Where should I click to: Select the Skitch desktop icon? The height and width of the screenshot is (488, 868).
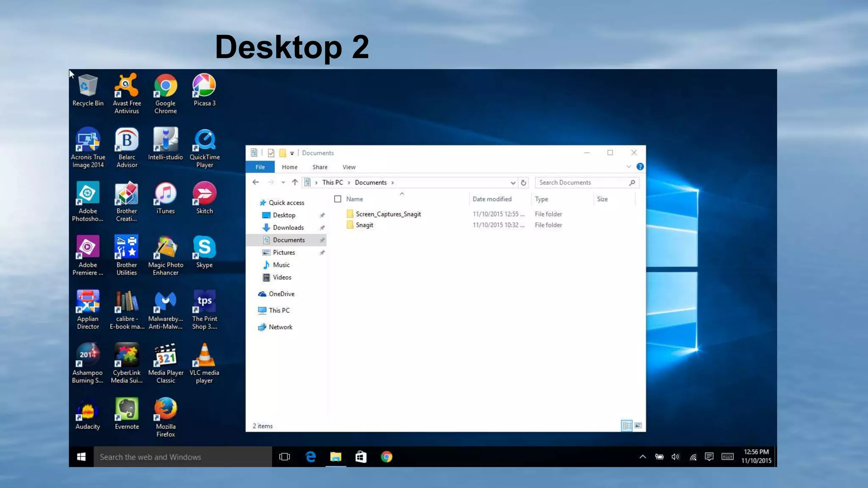tap(204, 198)
